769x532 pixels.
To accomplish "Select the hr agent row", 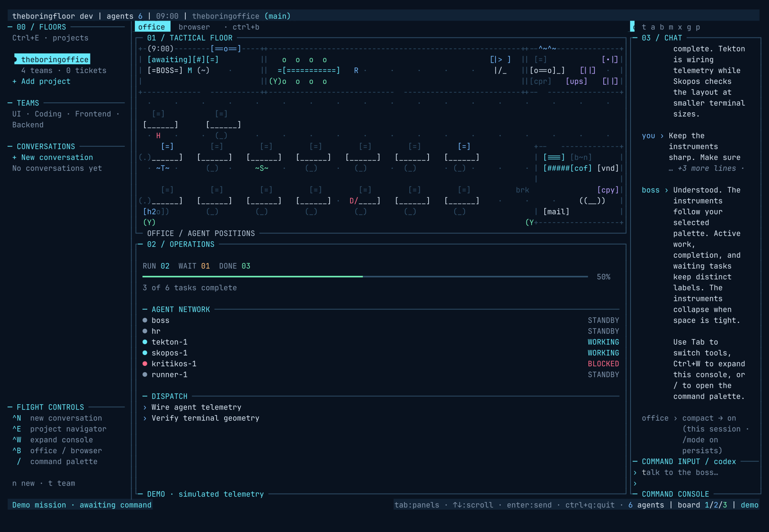I will [381, 331].
